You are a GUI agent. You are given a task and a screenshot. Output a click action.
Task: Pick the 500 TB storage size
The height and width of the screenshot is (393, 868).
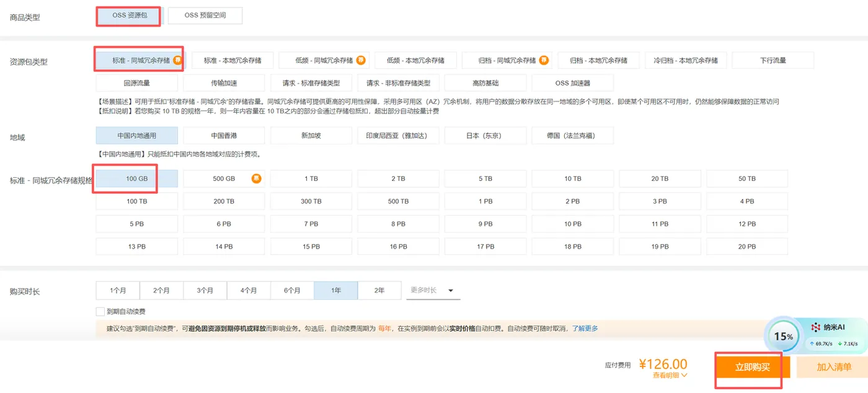398,201
